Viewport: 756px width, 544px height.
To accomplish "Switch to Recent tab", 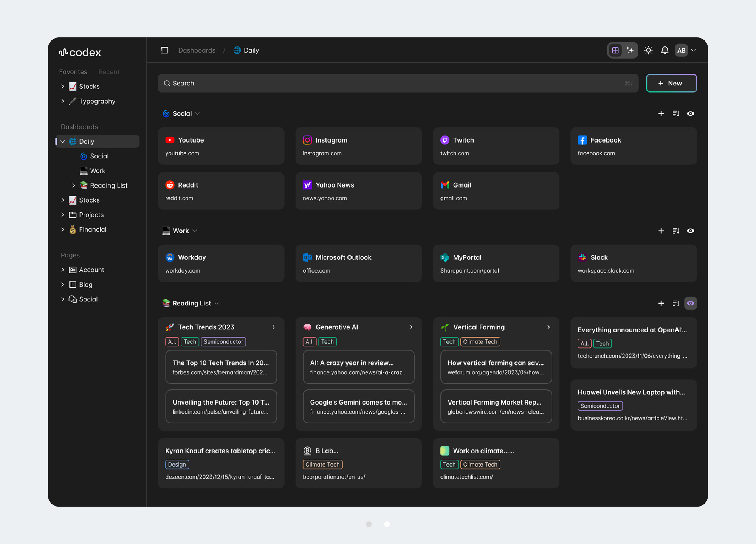I will 109,72.
